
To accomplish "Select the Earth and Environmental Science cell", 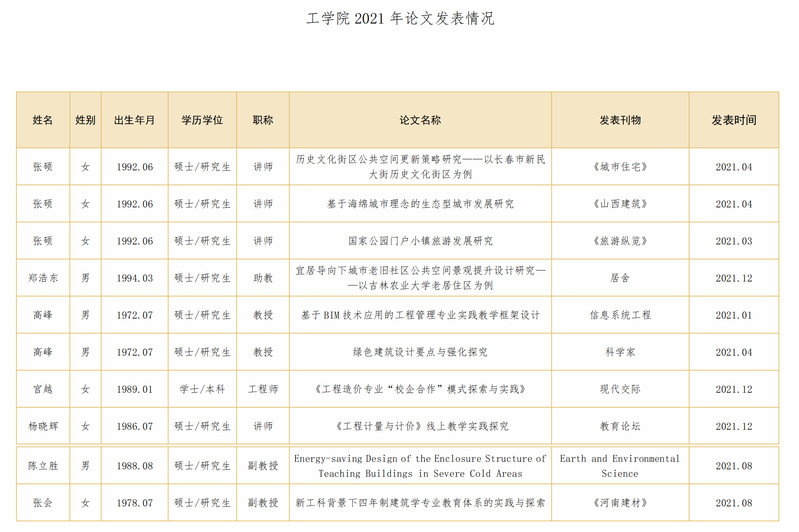I will pyautogui.click(x=620, y=466).
